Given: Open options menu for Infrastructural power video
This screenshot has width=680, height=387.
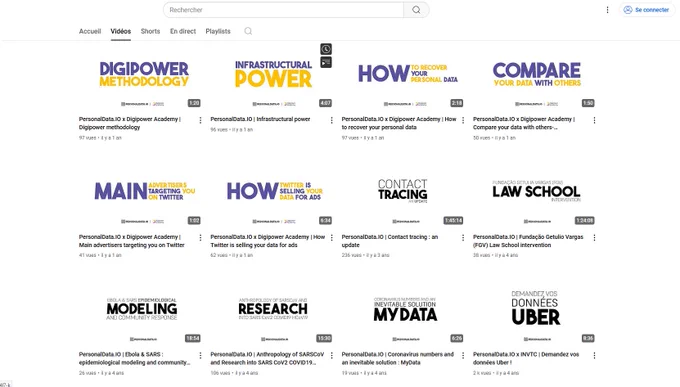Looking at the screenshot, I should (331, 120).
